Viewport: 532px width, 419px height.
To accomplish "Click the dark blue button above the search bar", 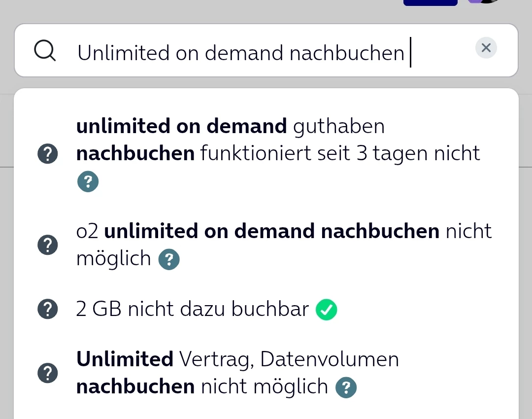I will point(430,2).
